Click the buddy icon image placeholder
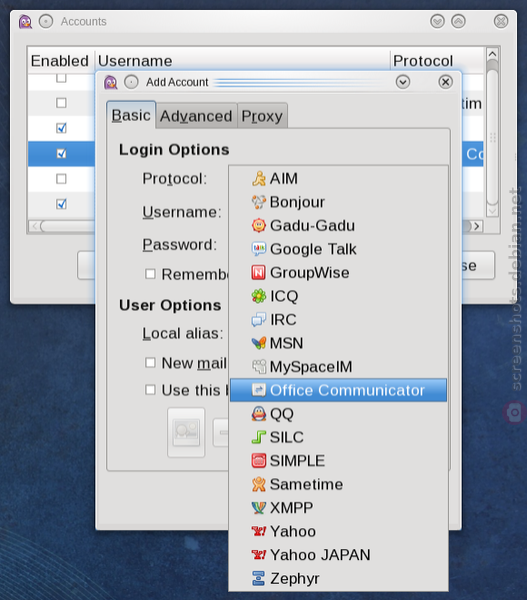The image size is (527, 600). coord(186,432)
